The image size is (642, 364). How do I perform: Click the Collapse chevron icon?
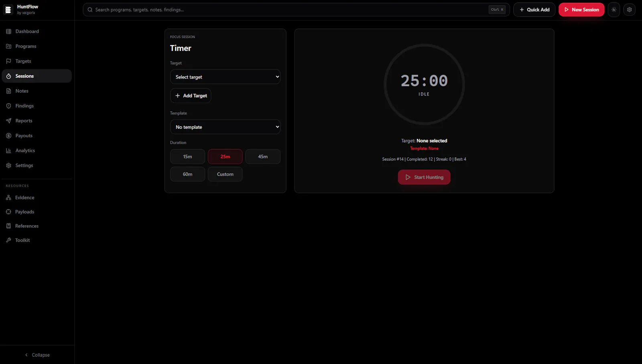pos(26,355)
